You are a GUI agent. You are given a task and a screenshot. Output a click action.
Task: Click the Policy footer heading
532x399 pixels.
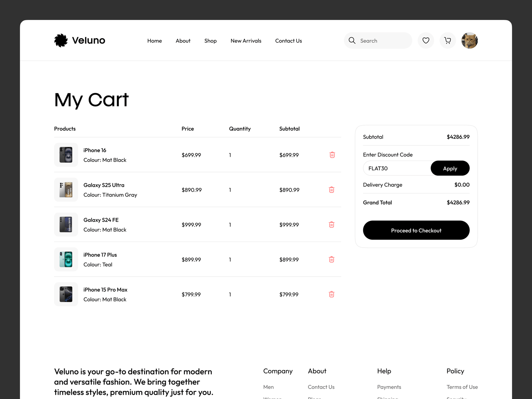[x=455, y=371]
